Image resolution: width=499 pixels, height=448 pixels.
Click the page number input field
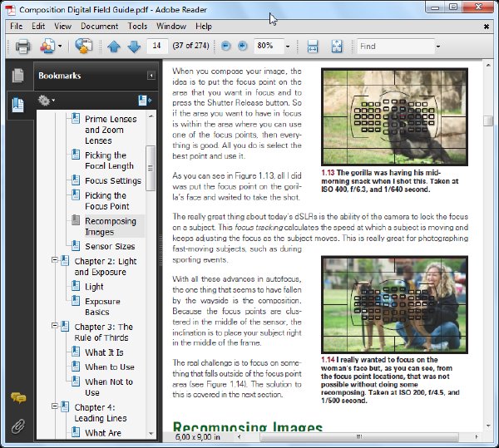[156, 46]
